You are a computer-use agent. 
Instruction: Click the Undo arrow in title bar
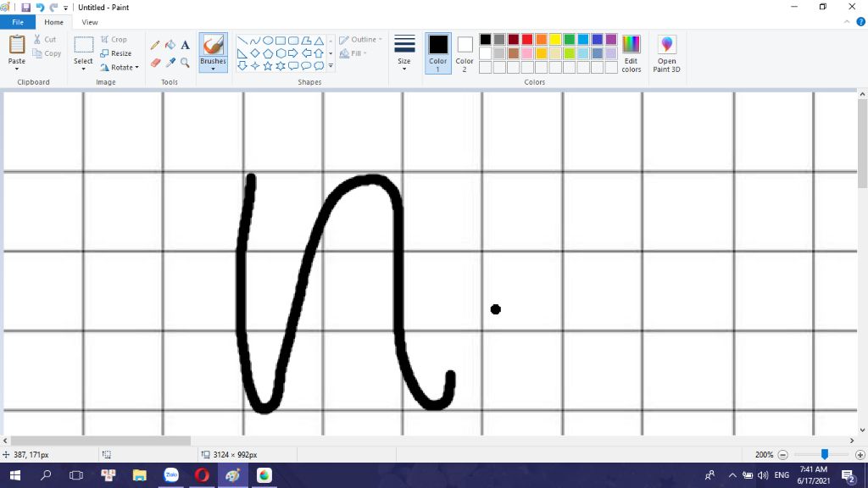point(40,8)
